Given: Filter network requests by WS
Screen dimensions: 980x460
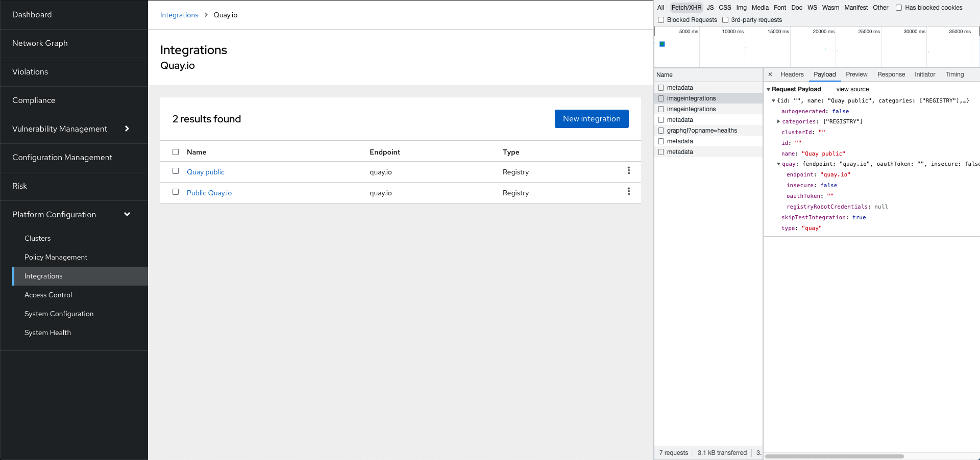Looking at the screenshot, I should click(812, 8).
